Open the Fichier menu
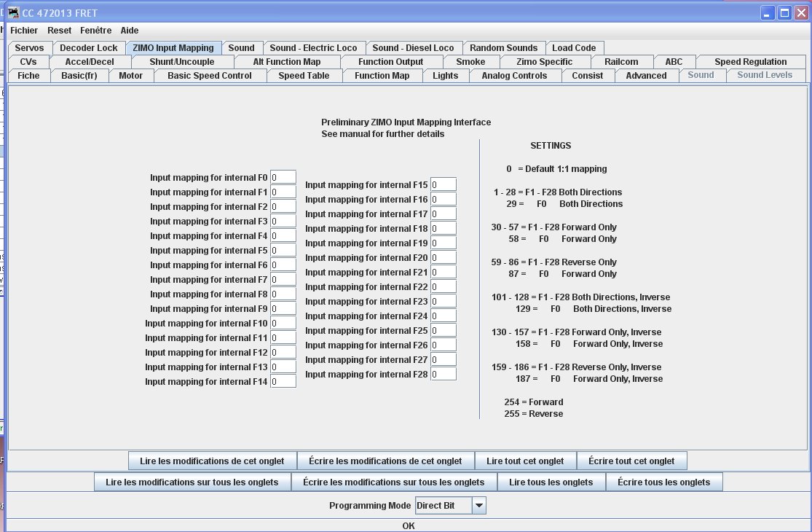This screenshot has height=532, width=812. (24, 31)
